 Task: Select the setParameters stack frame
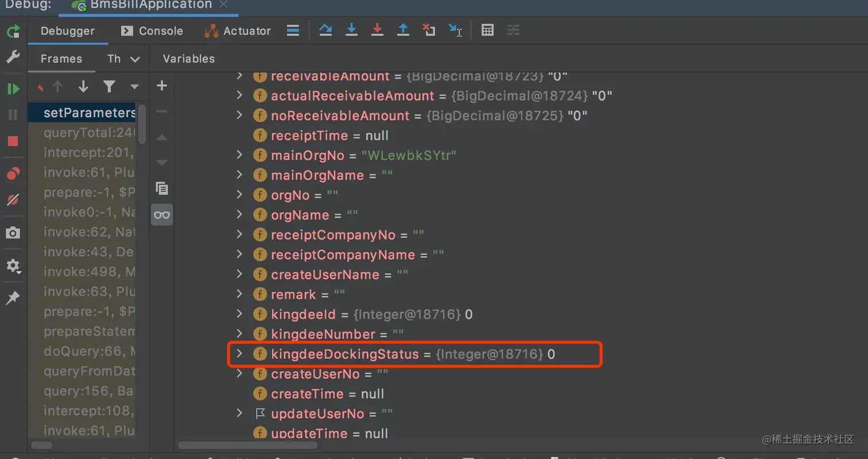tap(82, 113)
